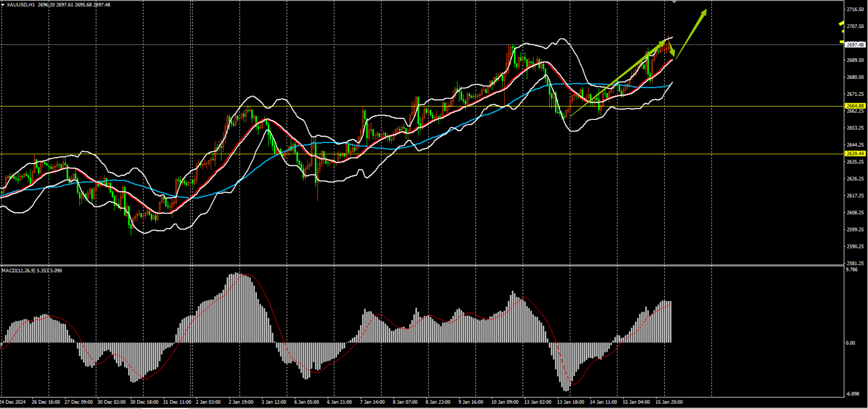Image resolution: width=868 pixels, height=409 pixels.
Task: Click the 2689.50 price scale label
Action: tap(855, 60)
